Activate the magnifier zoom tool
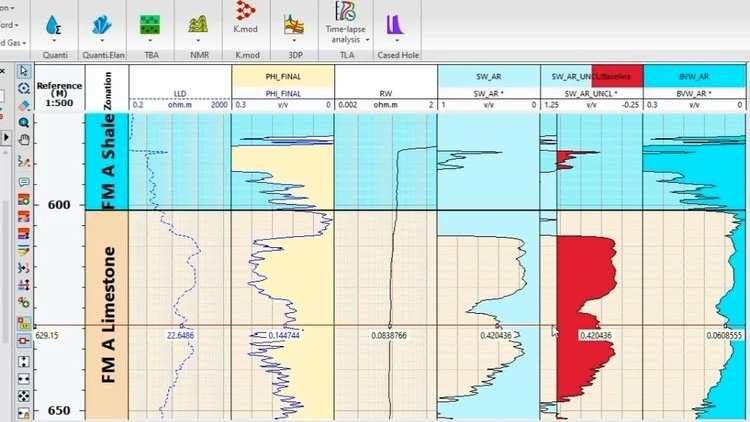The width and height of the screenshot is (750, 422). (23, 121)
